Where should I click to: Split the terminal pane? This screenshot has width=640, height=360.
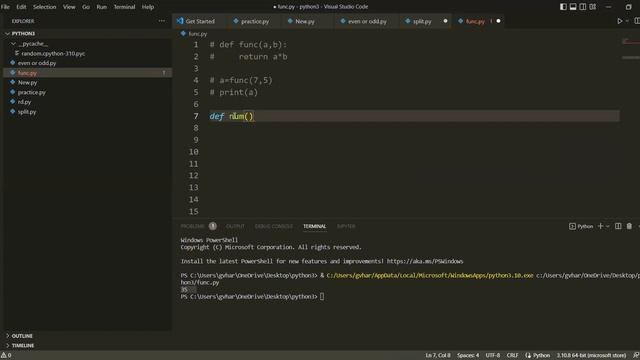click(x=618, y=226)
